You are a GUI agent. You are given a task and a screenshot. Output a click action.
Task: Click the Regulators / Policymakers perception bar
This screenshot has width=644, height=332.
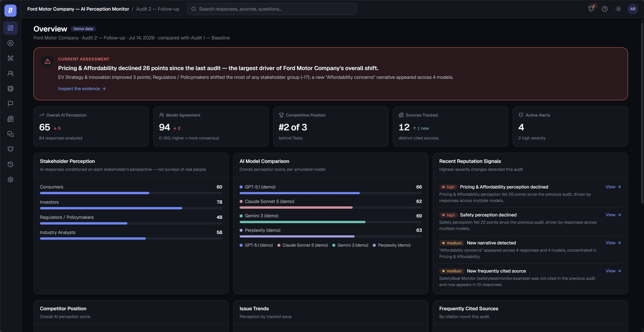[131, 223]
